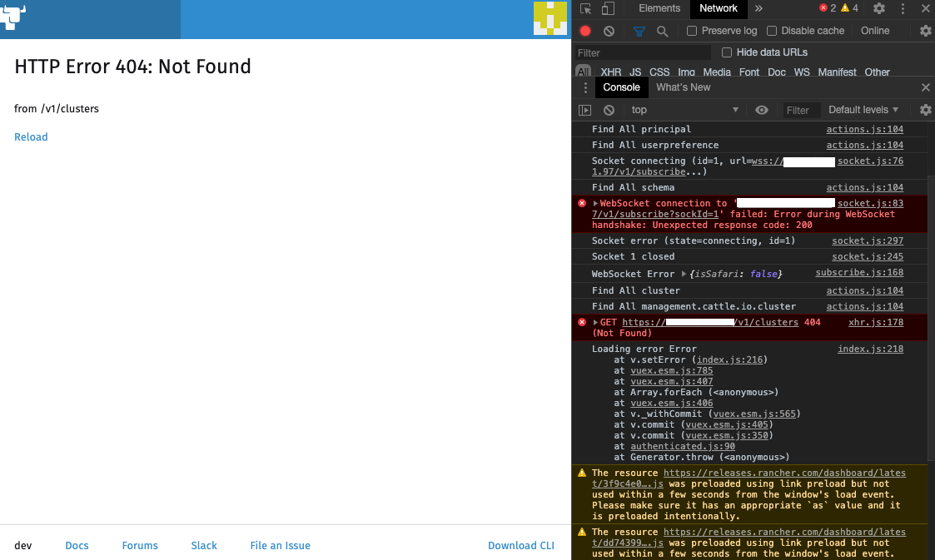The width and height of the screenshot is (935, 560).
Task: Select the CSS request filter
Action: tap(659, 72)
